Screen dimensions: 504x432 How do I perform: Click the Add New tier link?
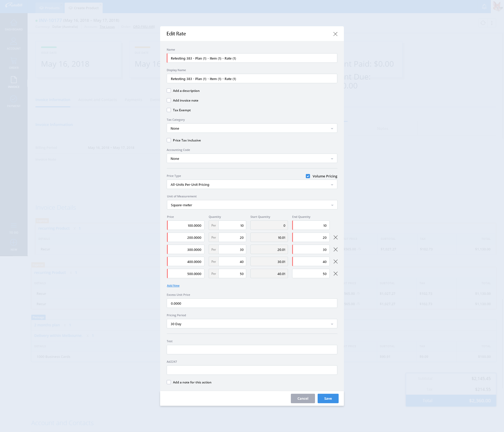[173, 286]
